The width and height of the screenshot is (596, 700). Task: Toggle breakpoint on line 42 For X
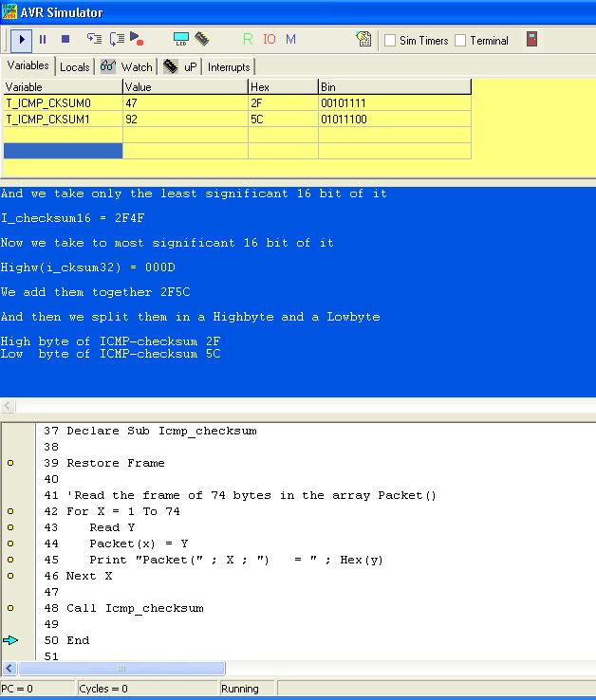(10, 511)
